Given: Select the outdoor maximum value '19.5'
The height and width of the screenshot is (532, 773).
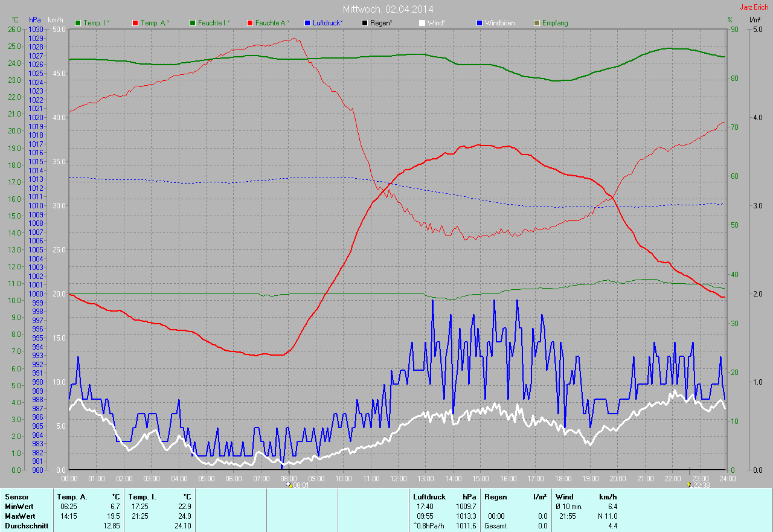Looking at the screenshot, I should point(114,516).
